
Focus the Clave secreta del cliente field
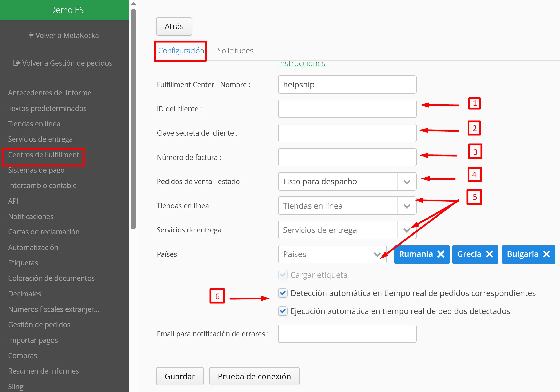click(347, 133)
